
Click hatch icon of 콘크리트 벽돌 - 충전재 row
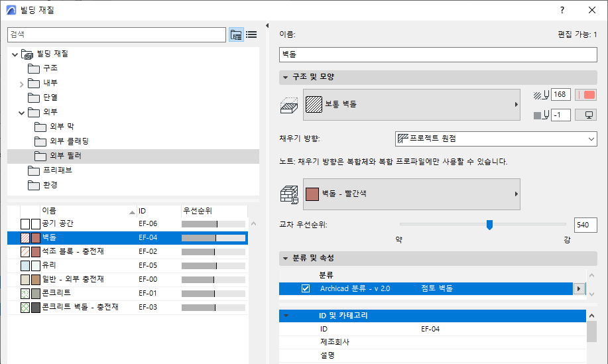point(25,308)
